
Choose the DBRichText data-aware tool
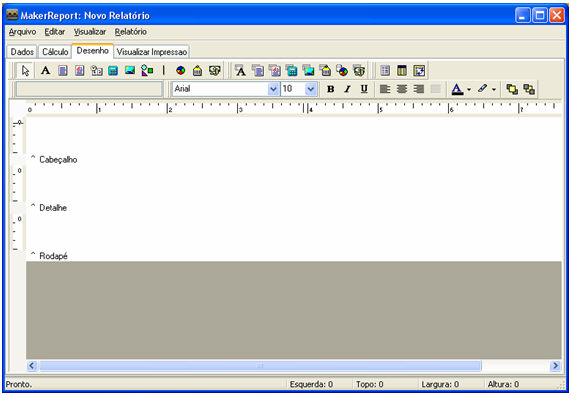[274, 71]
